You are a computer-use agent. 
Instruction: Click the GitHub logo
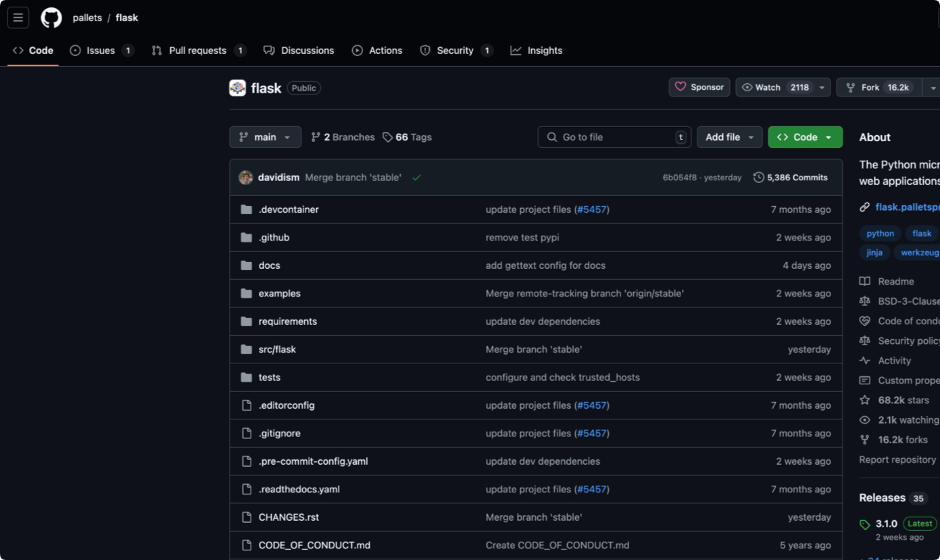click(51, 18)
